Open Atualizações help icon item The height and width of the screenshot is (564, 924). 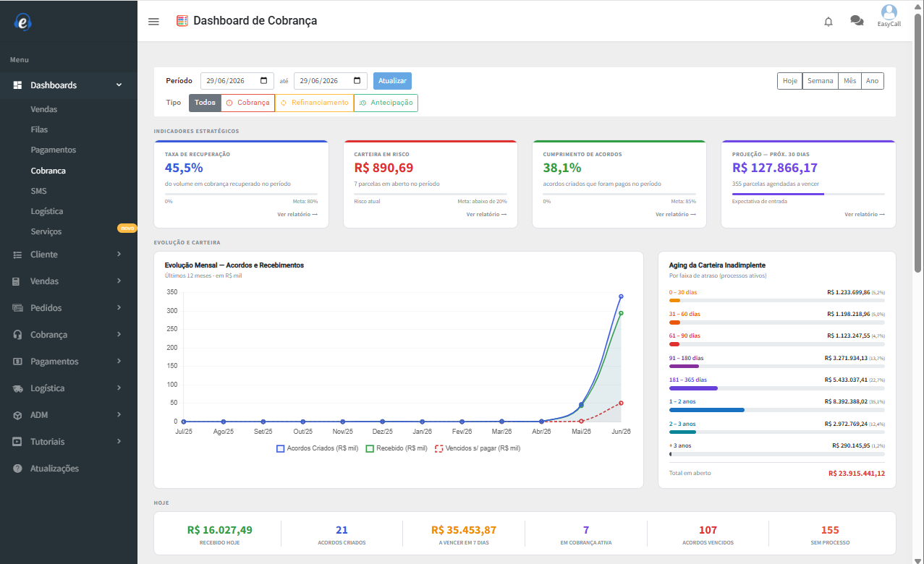tap(17, 469)
